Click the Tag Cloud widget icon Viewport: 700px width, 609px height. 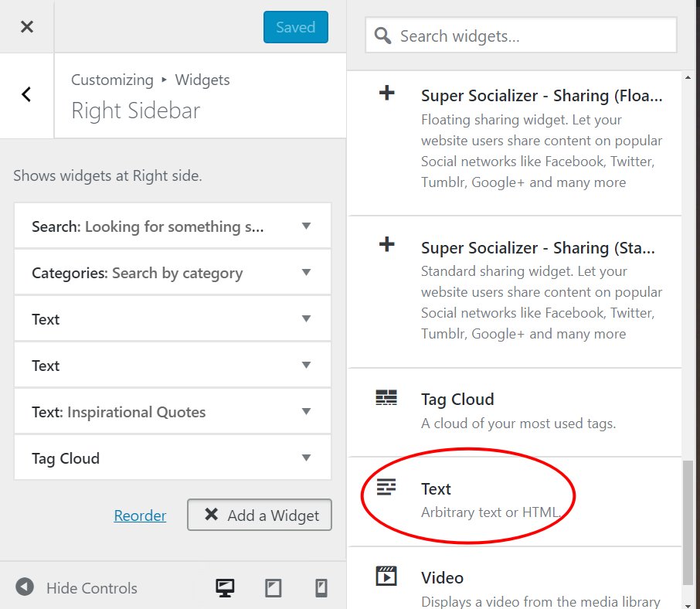click(x=386, y=399)
